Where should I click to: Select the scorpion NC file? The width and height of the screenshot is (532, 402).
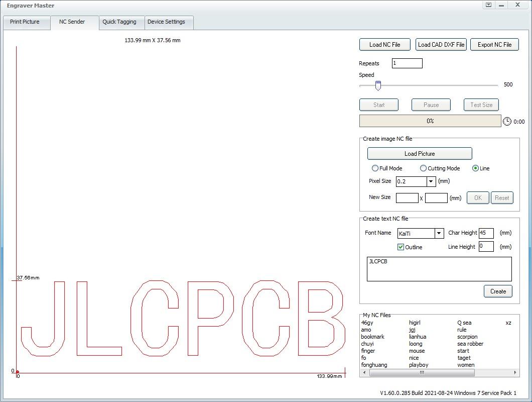[467, 337]
